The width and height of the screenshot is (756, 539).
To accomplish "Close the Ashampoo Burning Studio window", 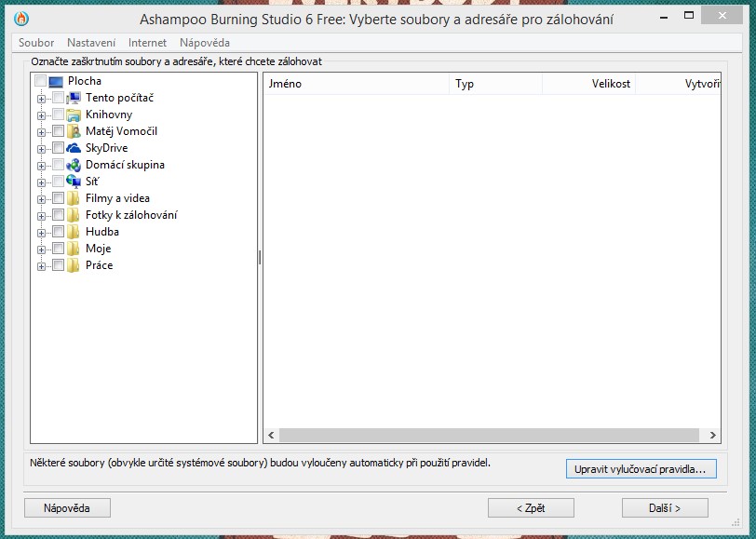I will [722, 16].
